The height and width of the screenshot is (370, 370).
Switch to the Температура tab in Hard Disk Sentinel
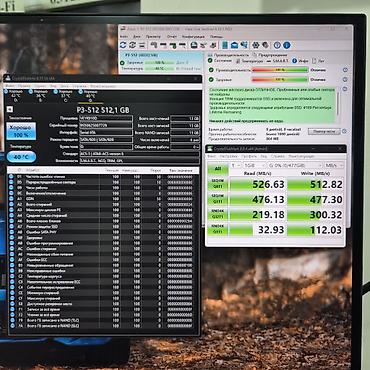click(x=250, y=61)
